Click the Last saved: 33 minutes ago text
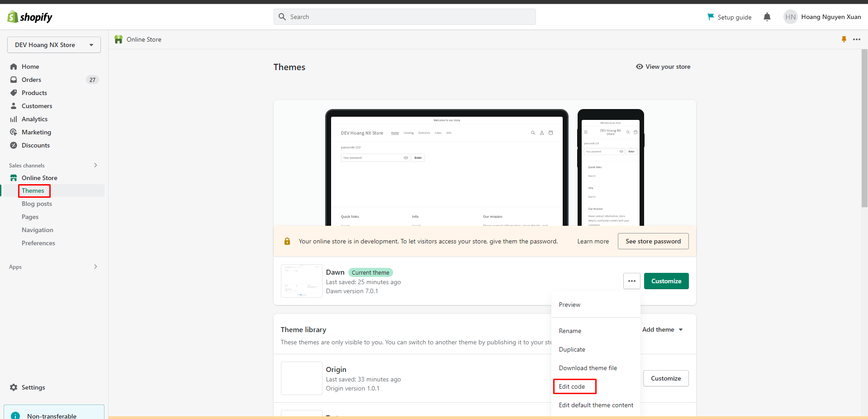The width and height of the screenshot is (868, 419). click(x=363, y=379)
